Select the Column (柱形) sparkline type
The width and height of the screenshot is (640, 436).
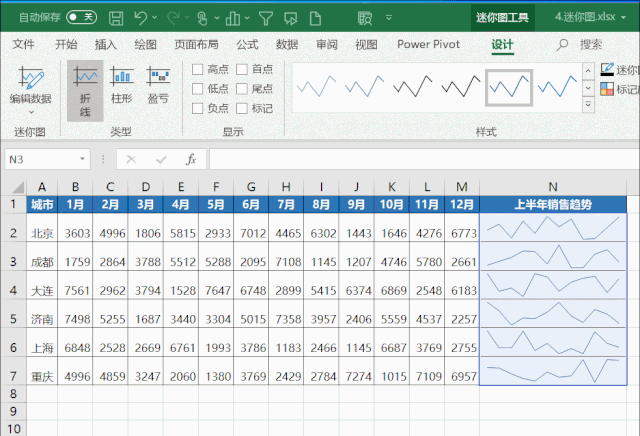122,86
